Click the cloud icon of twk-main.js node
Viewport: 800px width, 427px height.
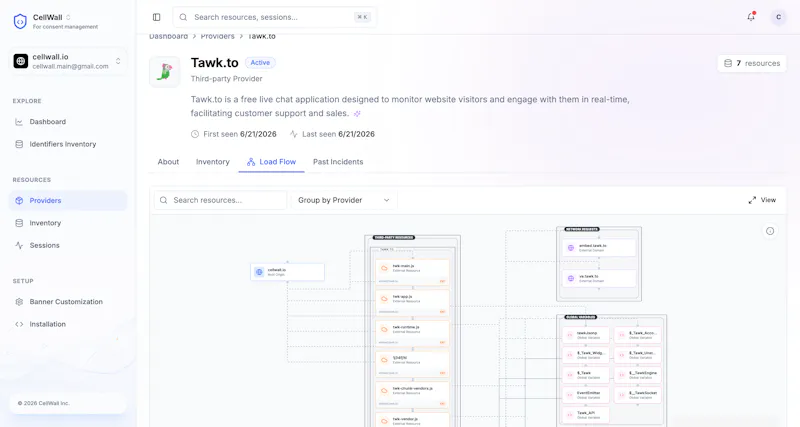tap(384, 268)
